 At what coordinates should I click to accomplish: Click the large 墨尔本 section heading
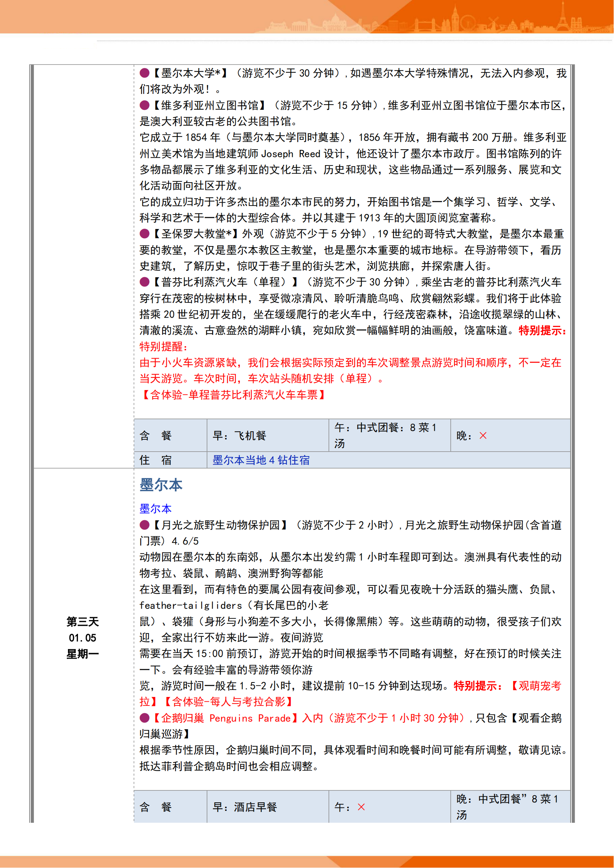tap(161, 485)
